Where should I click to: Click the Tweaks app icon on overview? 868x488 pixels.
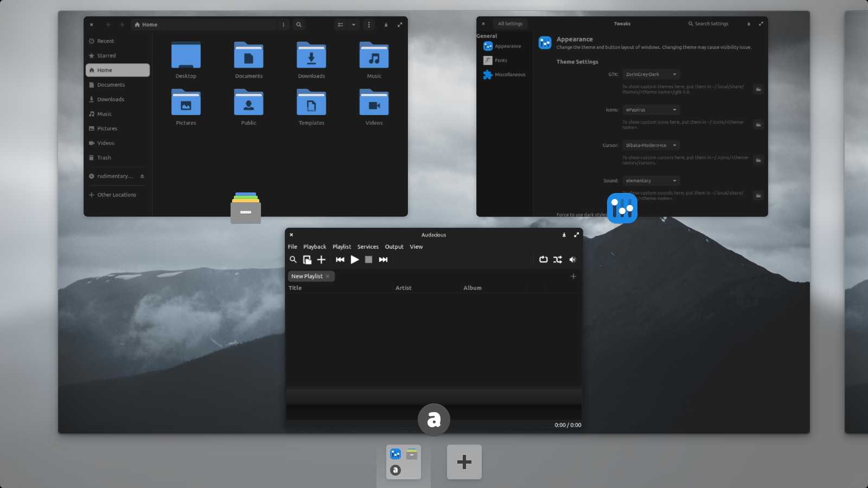coord(622,208)
